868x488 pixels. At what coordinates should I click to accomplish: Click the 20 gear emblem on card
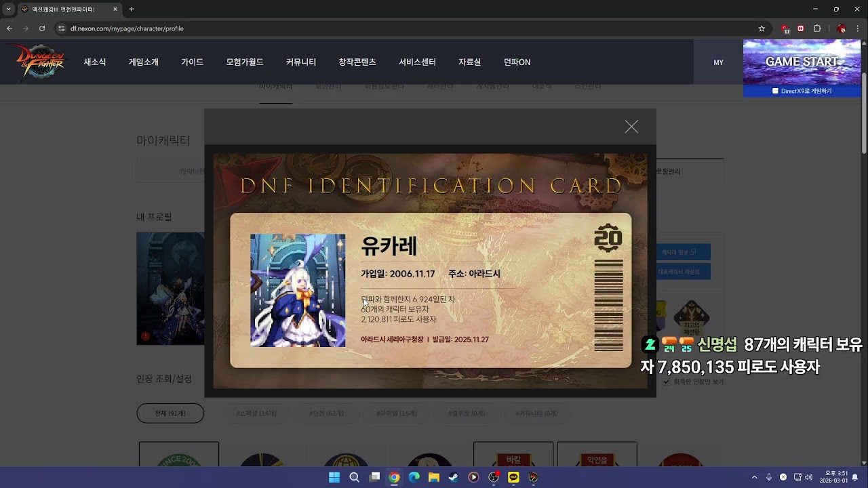tap(608, 238)
